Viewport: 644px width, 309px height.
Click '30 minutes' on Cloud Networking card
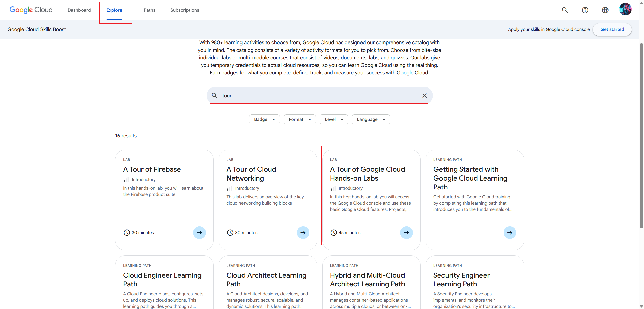(x=246, y=233)
